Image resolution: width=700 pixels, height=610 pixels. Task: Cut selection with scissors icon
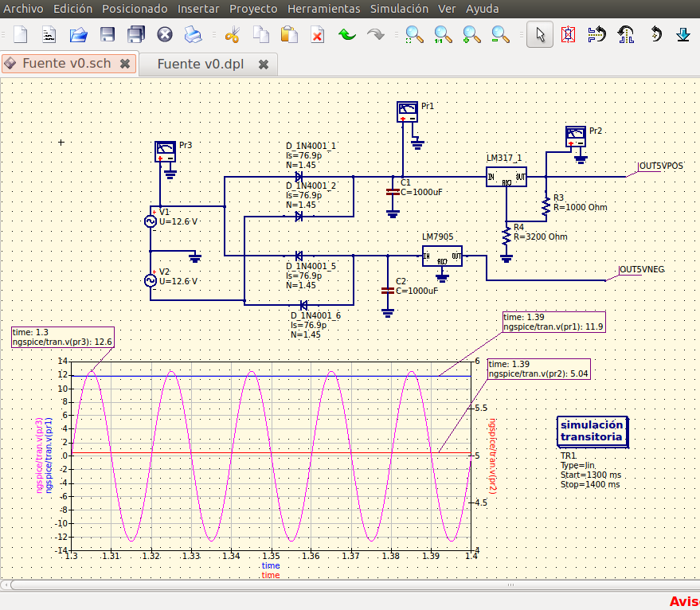coord(233,34)
